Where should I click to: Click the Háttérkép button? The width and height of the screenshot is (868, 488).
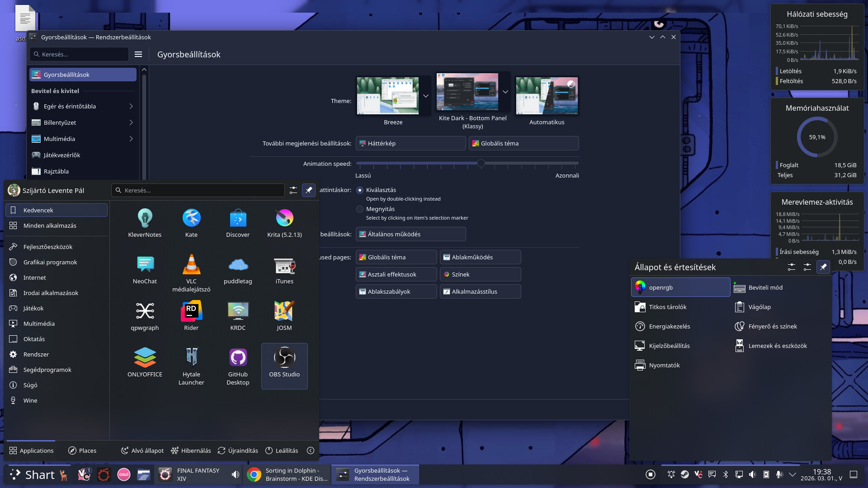410,143
